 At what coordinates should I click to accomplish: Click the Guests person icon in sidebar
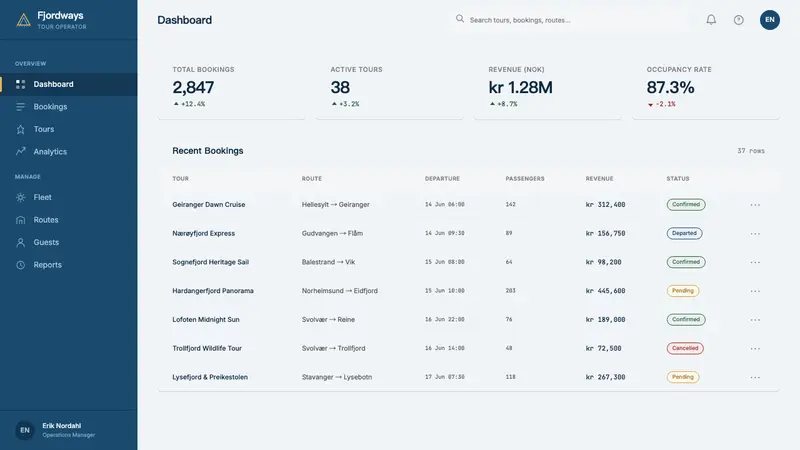click(20, 242)
